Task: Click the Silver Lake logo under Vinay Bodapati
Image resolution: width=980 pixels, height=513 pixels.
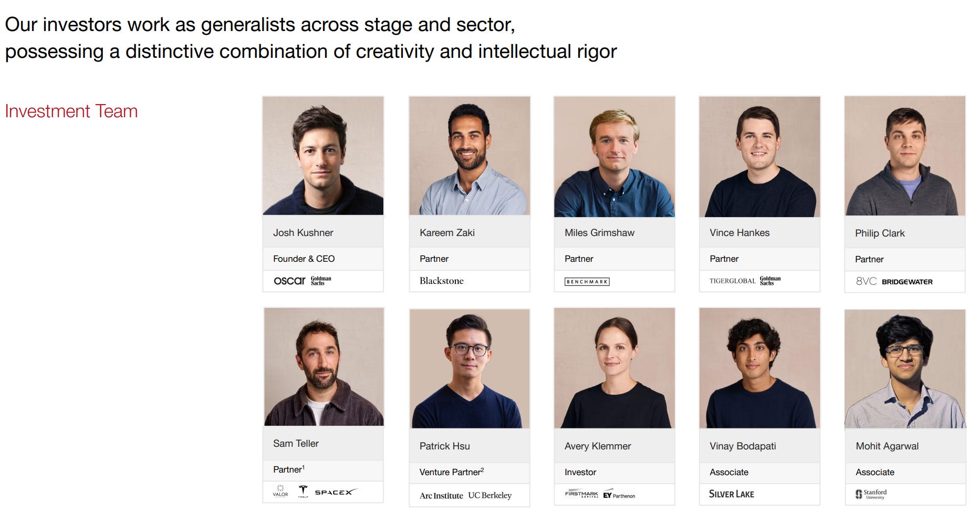Action: [x=732, y=494]
